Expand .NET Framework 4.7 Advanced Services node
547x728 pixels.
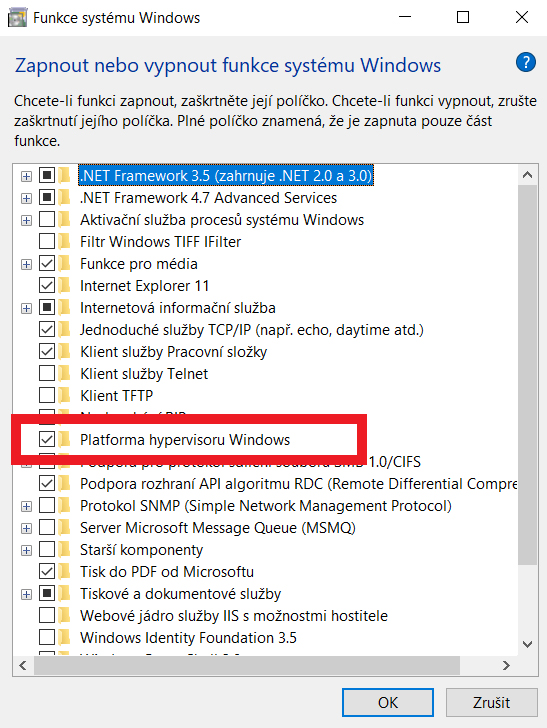click(x=26, y=198)
